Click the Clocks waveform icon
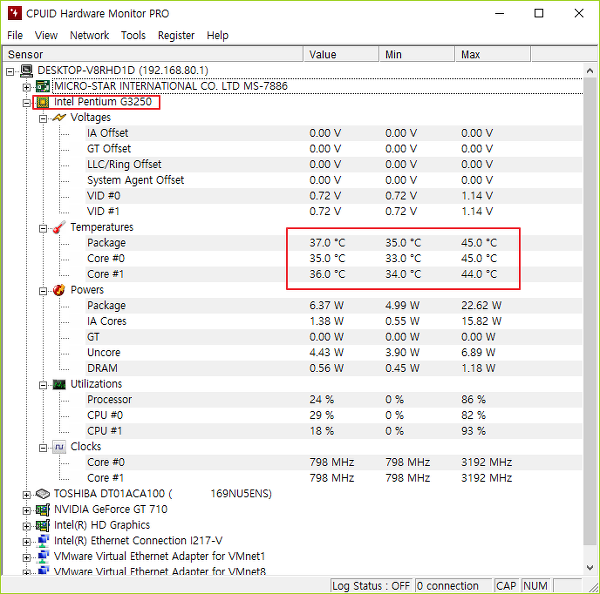 [59, 447]
